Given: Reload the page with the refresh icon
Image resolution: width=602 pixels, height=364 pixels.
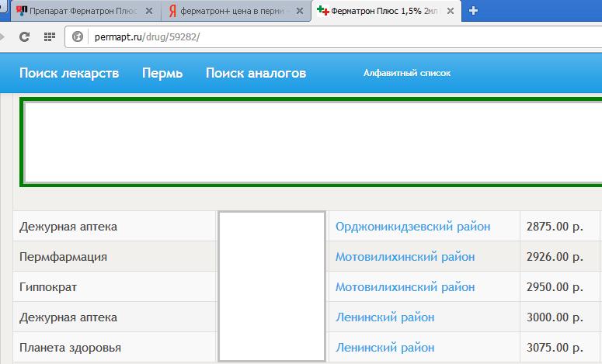Looking at the screenshot, I should pos(24,36).
